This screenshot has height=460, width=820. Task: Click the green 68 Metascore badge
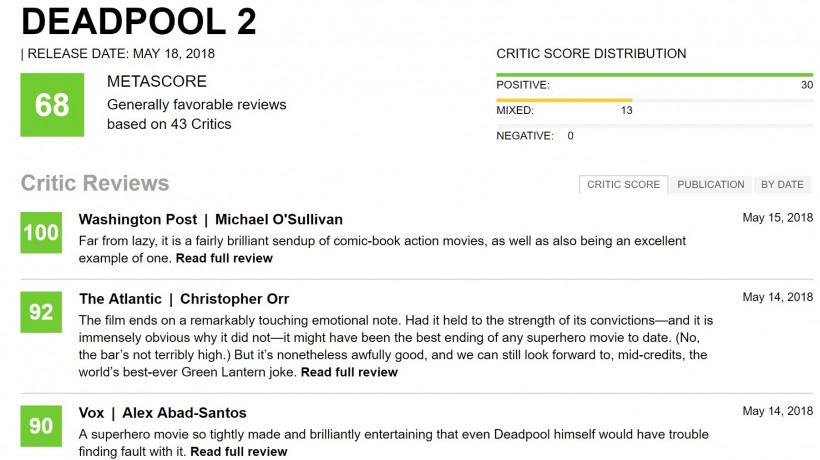52,105
